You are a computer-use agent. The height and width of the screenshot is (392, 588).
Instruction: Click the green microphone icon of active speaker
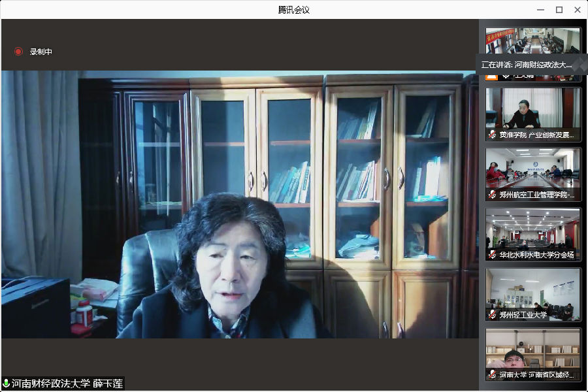click(x=7, y=384)
